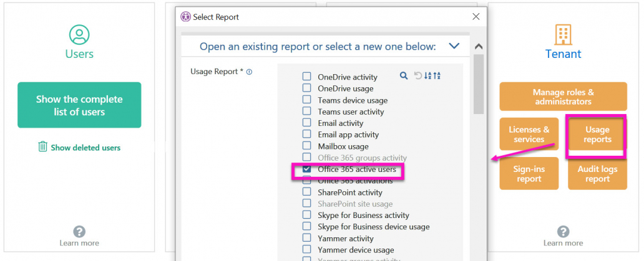The height and width of the screenshot is (261, 644).
Task: Sort report list descending Z to A
Action: 437,75
